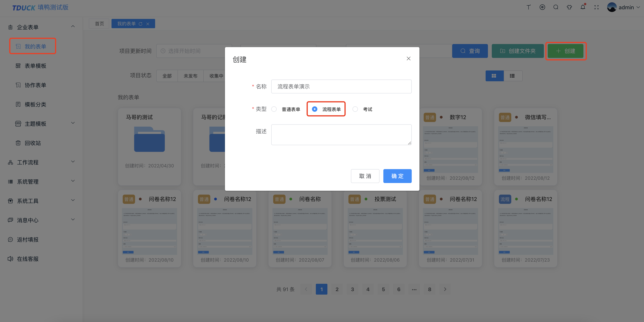Open the header search icon

555,7
